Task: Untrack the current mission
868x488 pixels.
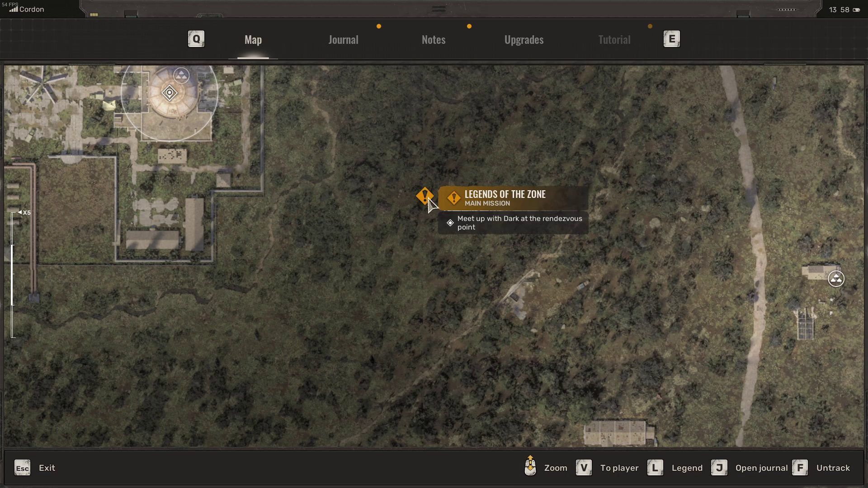Action: click(x=832, y=468)
